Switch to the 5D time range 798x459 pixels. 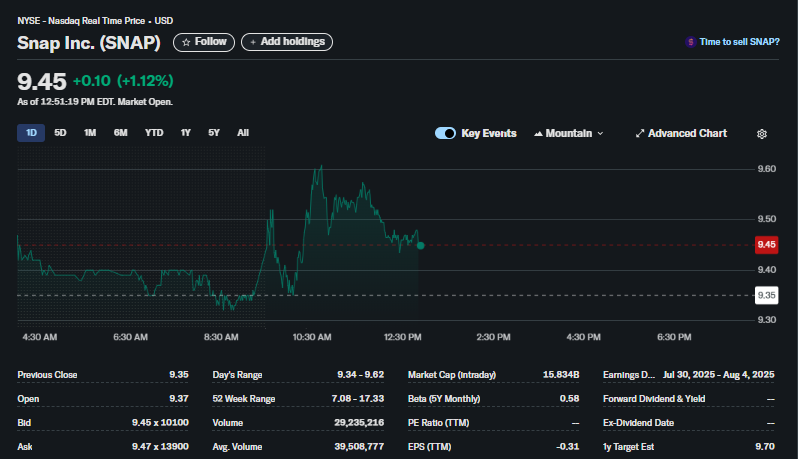tap(60, 133)
